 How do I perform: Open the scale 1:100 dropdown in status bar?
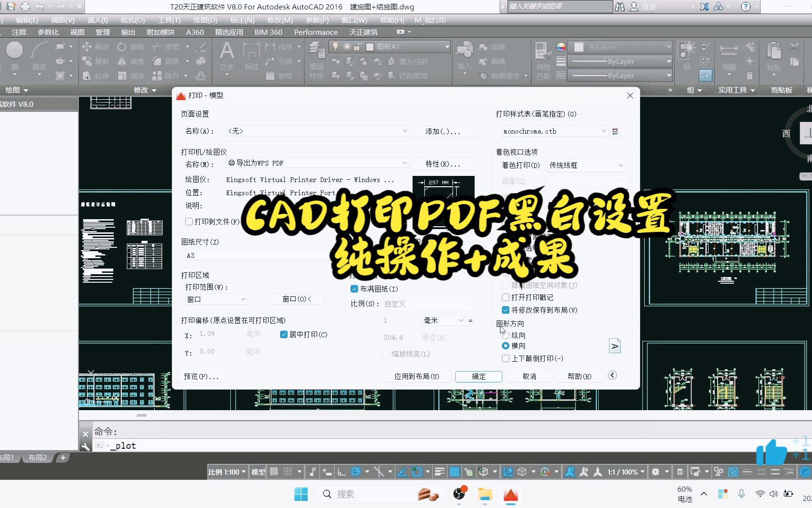click(227, 472)
